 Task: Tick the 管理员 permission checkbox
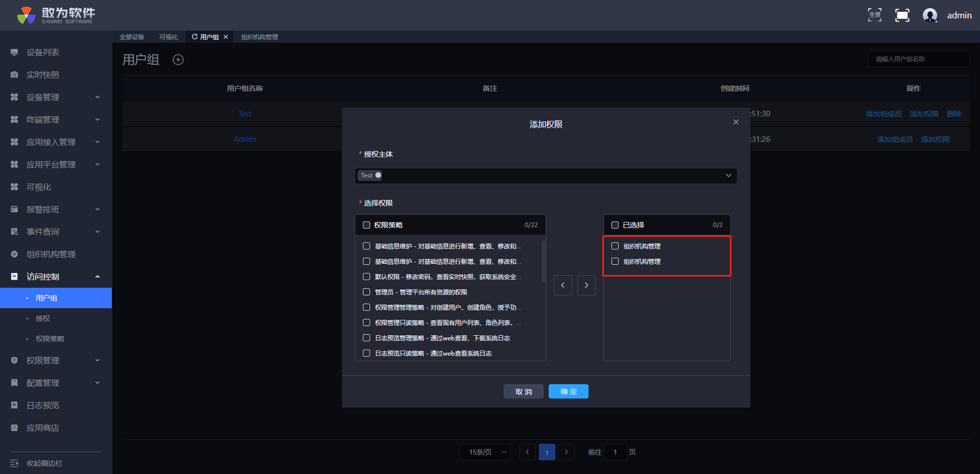click(x=366, y=292)
